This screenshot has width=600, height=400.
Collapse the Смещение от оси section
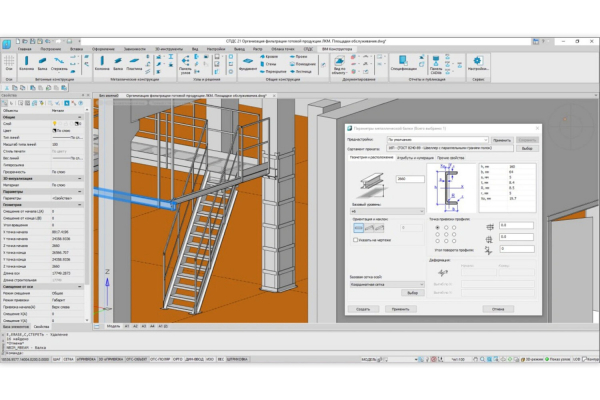(80, 287)
